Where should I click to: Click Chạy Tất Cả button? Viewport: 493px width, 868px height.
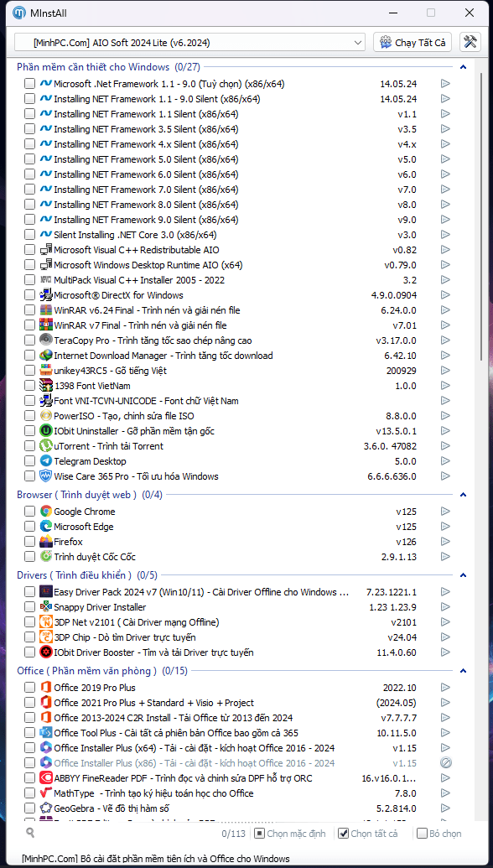tap(413, 42)
